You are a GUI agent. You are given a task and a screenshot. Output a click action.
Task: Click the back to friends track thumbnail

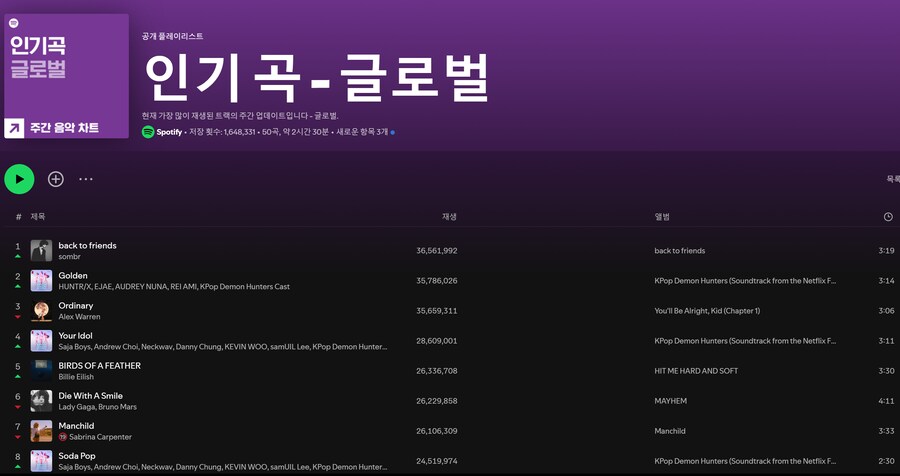pos(41,251)
